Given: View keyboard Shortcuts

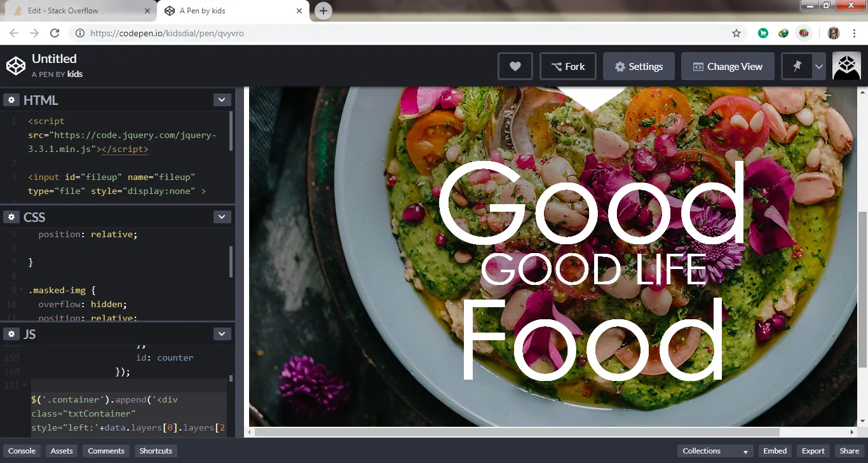Looking at the screenshot, I should tap(156, 451).
